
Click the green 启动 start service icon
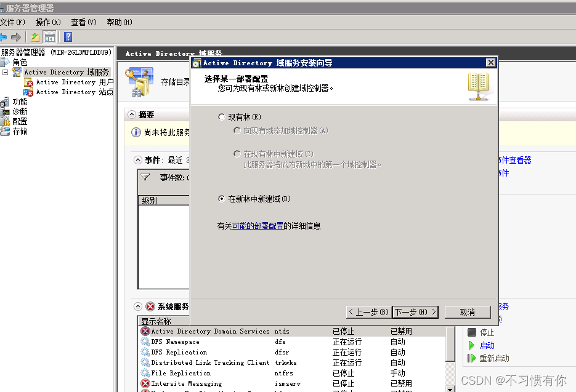pos(472,345)
